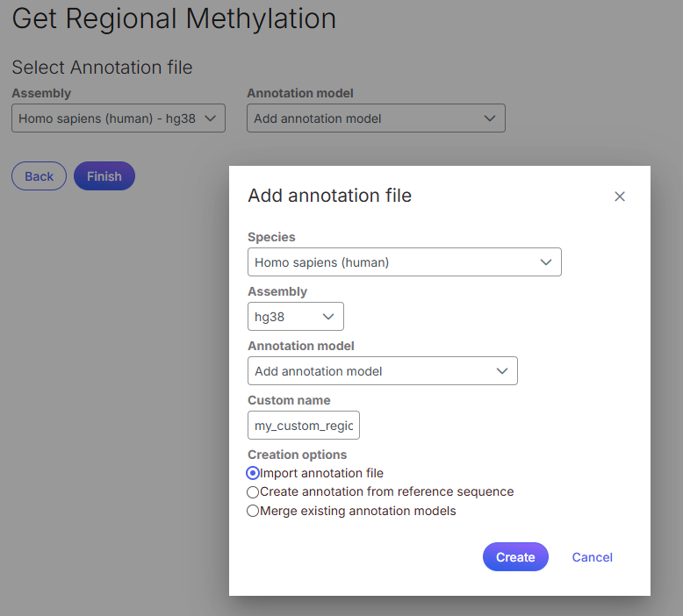Pick Merge existing annotation models option

pos(253,511)
